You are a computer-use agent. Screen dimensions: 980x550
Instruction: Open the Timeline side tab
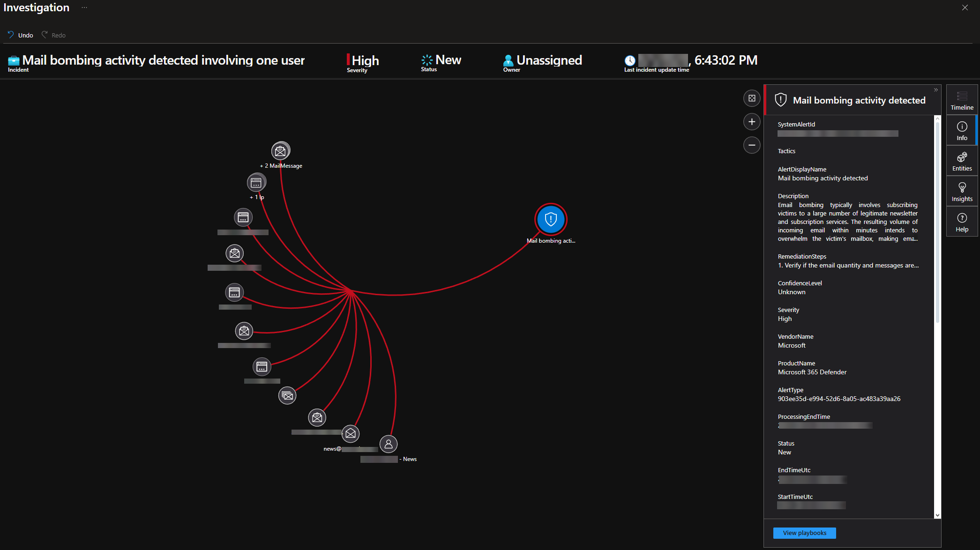point(962,100)
